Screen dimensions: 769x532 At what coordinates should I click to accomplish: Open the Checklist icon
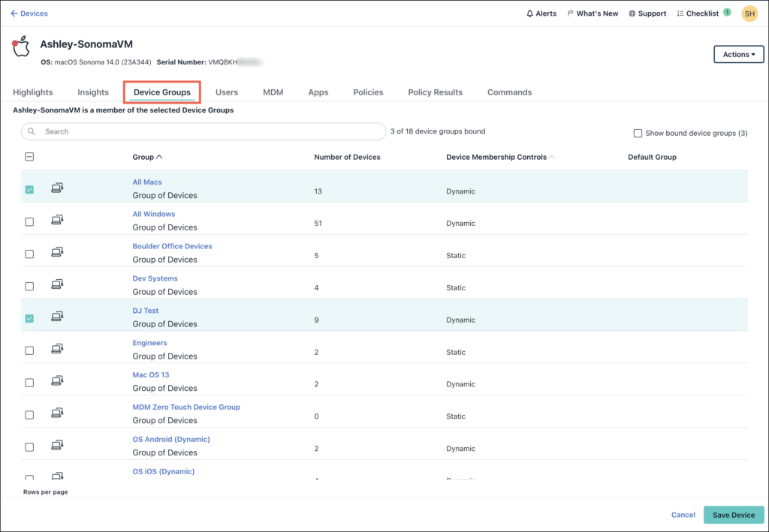[680, 14]
